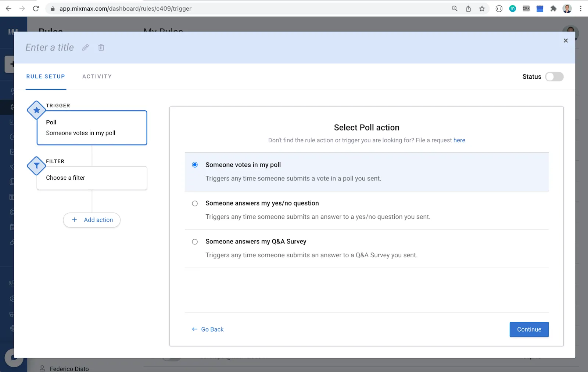Click the 'Select Poll action' heading
The height and width of the screenshot is (372, 588).
pyautogui.click(x=366, y=128)
